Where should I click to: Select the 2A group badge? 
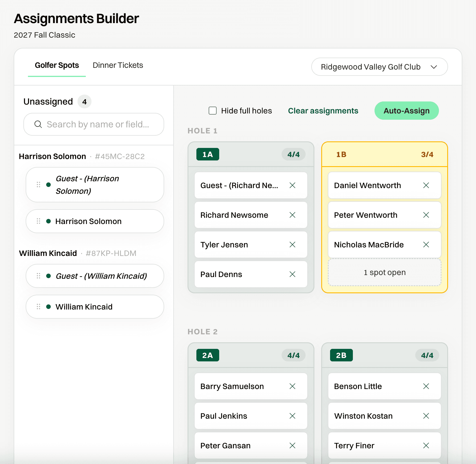click(208, 355)
